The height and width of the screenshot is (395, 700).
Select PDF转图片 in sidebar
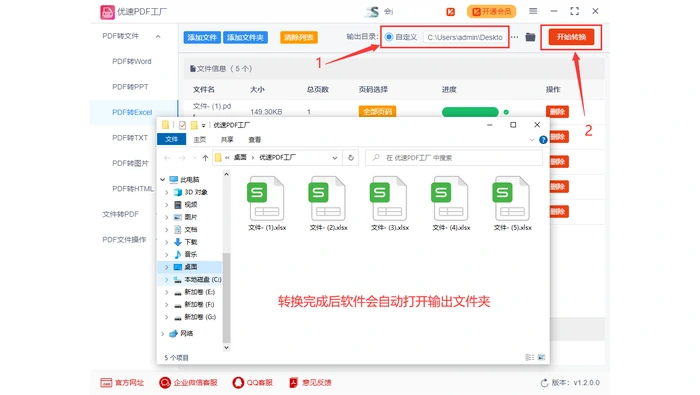[130, 163]
